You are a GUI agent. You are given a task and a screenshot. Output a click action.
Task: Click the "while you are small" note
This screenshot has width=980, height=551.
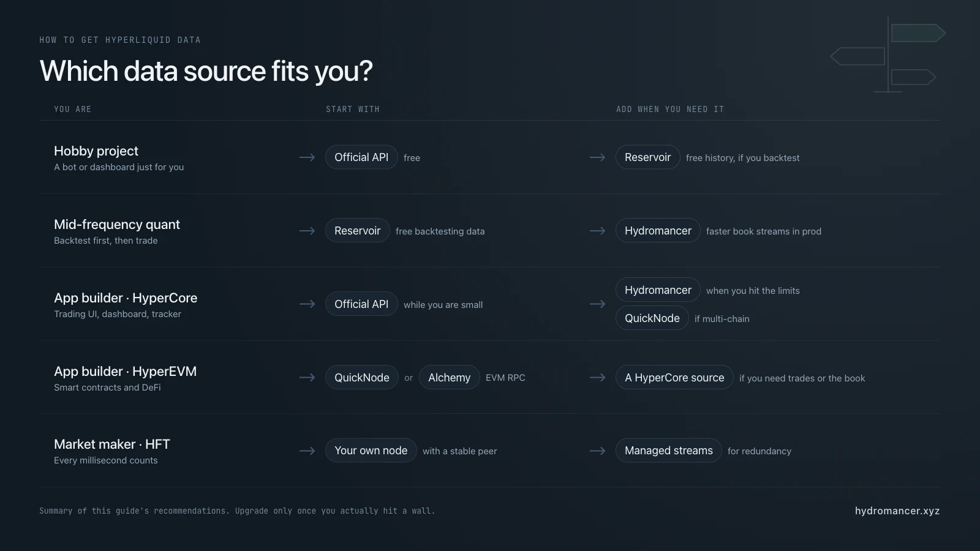(443, 305)
